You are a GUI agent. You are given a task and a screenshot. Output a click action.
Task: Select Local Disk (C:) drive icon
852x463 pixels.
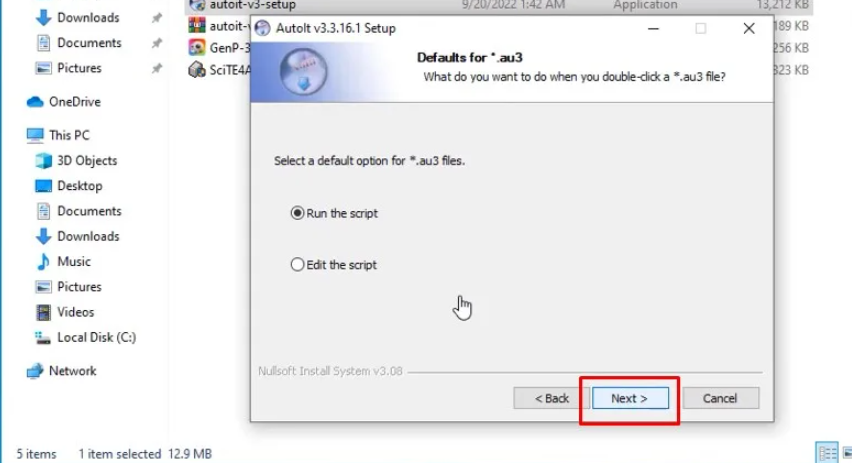(x=43, y=337)
